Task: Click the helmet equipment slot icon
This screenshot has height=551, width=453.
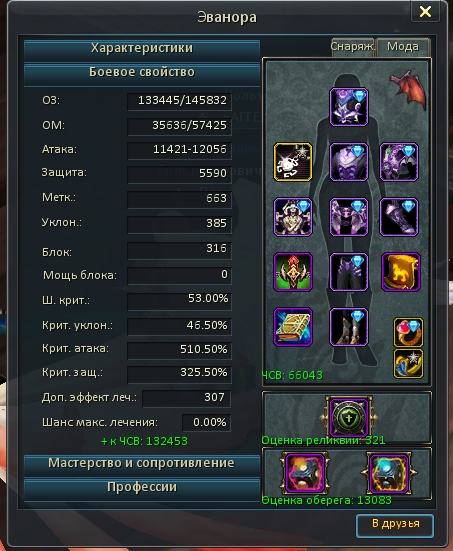Action: pyautogui.click(x=349, y=107)
